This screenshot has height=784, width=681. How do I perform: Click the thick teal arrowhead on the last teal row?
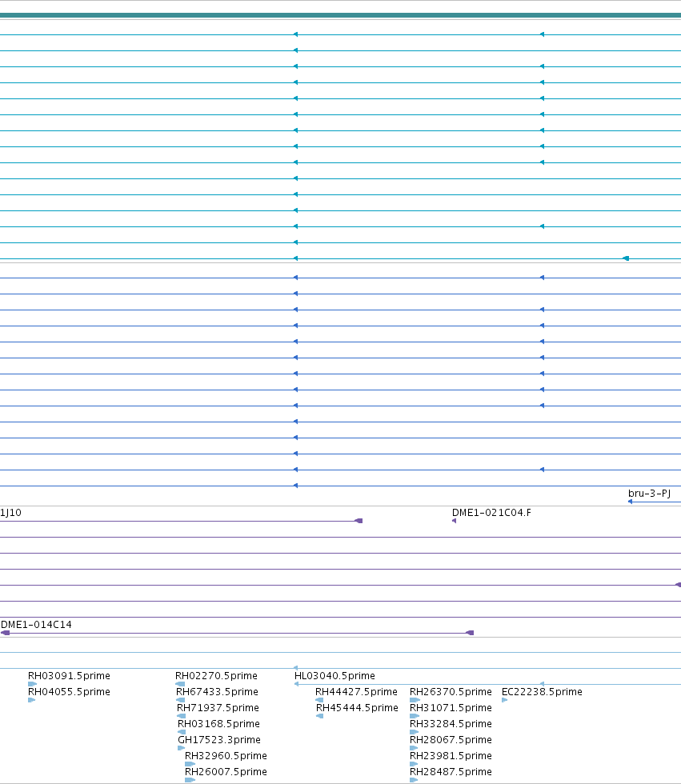click(626, 258)
